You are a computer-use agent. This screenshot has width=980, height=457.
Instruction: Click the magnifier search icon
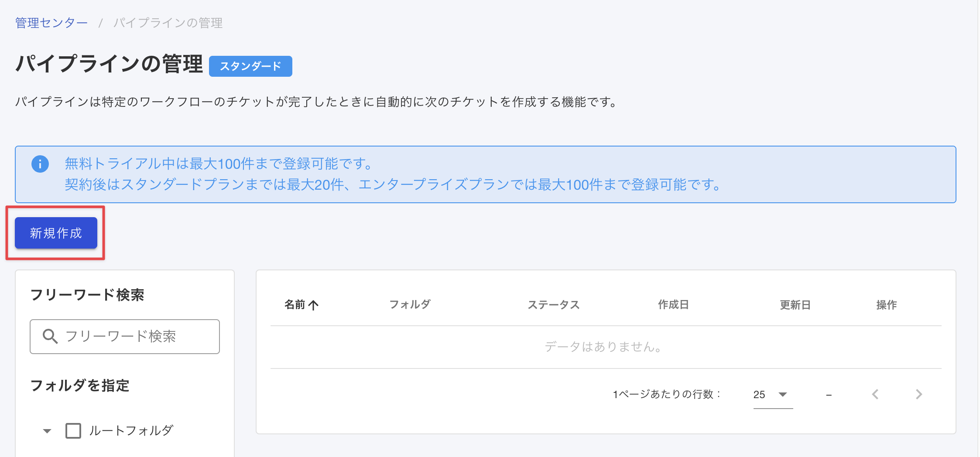(50, 337)
